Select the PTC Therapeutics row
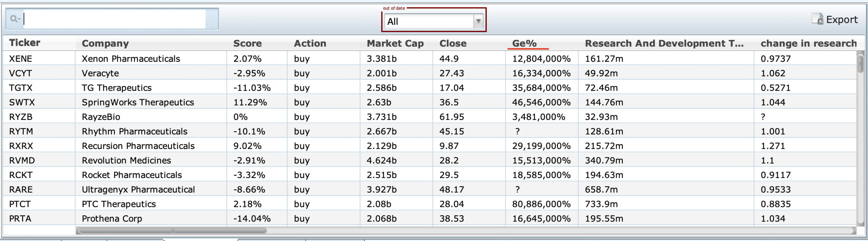The height and width of the screenshot is (241, 868). point(119,204)
